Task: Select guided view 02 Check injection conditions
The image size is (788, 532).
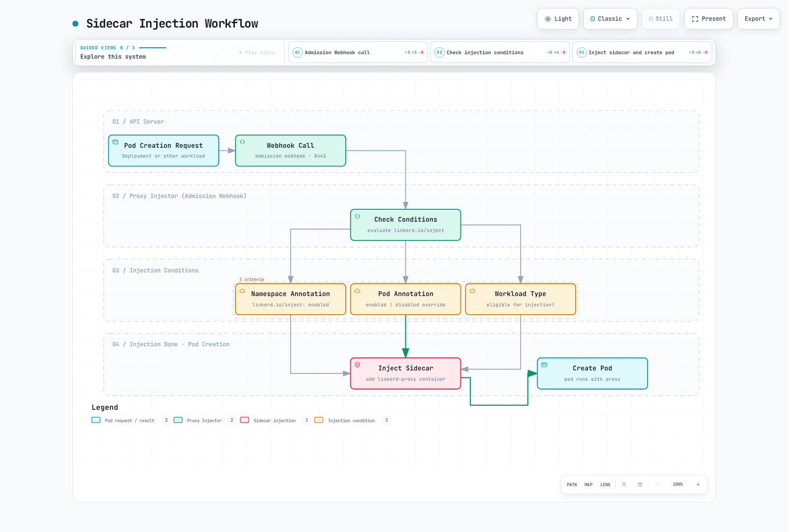Action: coord(500,52)
